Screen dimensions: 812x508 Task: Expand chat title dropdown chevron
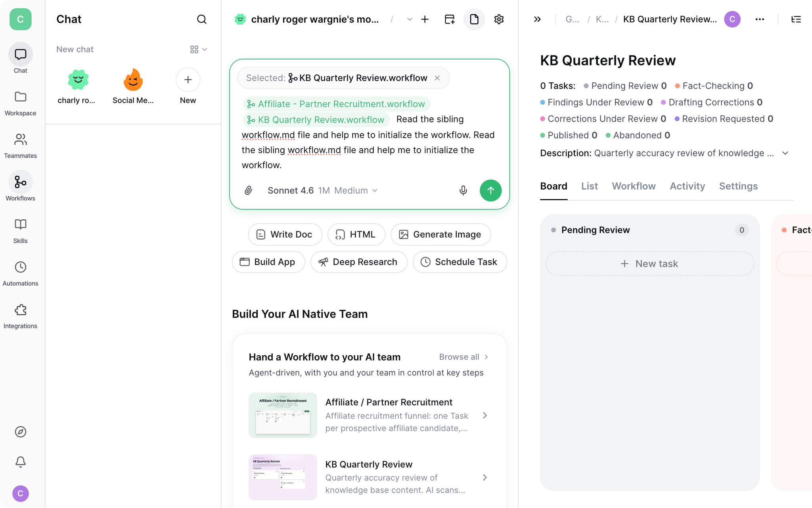tap(409, 19)
